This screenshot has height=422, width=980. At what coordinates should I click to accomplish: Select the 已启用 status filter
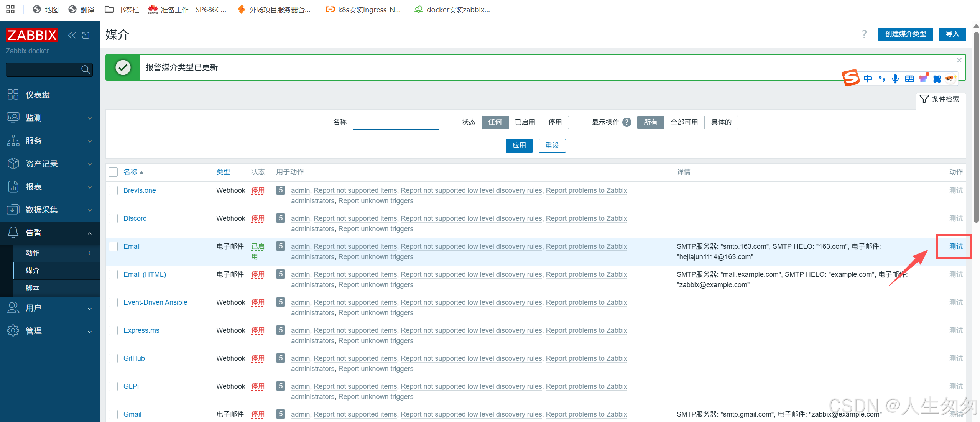pyautogui.click(x=525, y=122)
